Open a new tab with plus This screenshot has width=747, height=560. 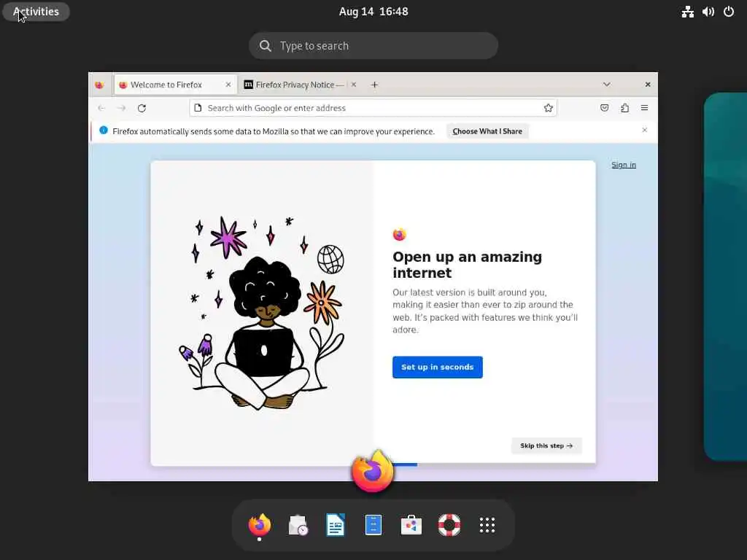pos(374,85)
